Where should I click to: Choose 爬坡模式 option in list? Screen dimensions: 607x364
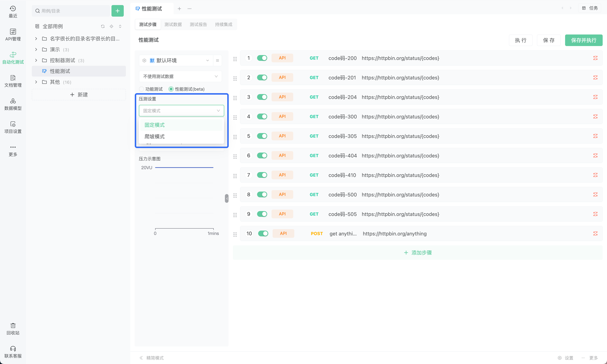coord(181,136)
